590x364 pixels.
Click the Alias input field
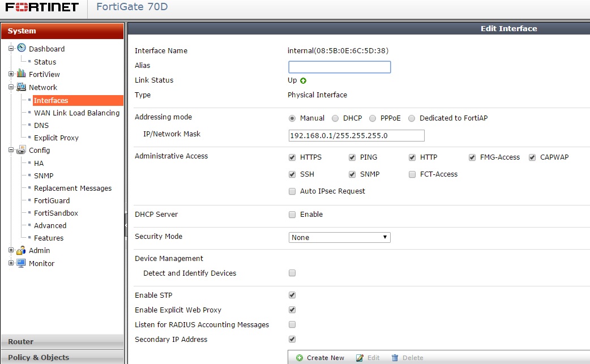pos(339,67)
